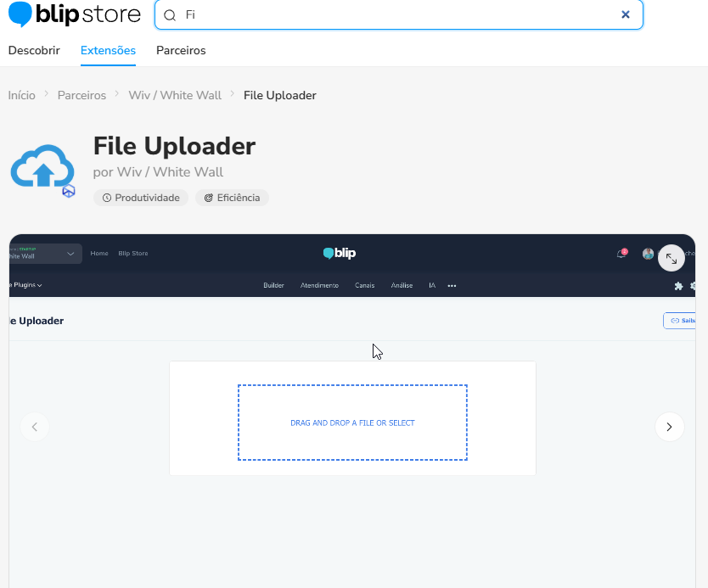
Task: Click the three-dots more menu in the preview
Action: (452, 286)
